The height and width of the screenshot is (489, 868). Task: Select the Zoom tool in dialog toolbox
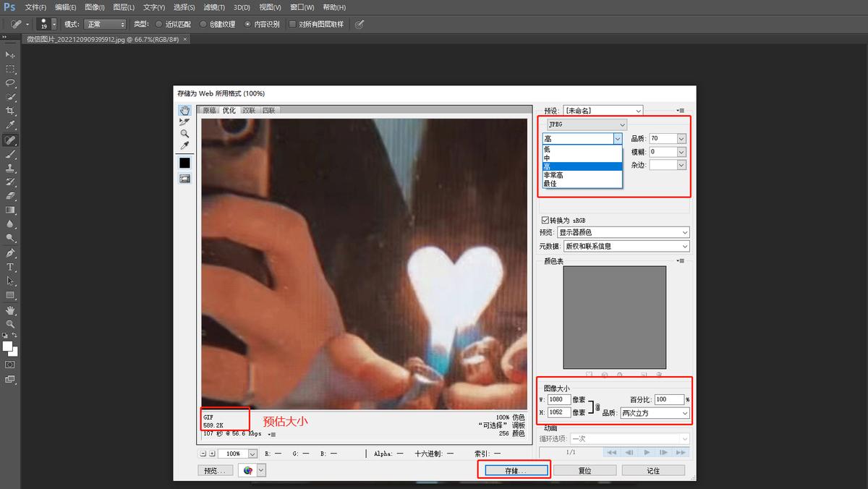tap(184, 133)
